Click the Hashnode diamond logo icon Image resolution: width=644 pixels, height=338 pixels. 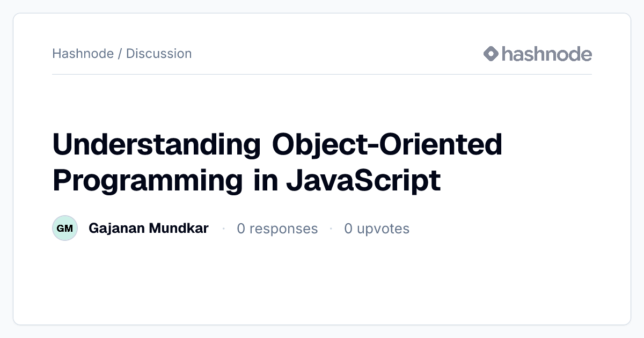tap(491, 54)
